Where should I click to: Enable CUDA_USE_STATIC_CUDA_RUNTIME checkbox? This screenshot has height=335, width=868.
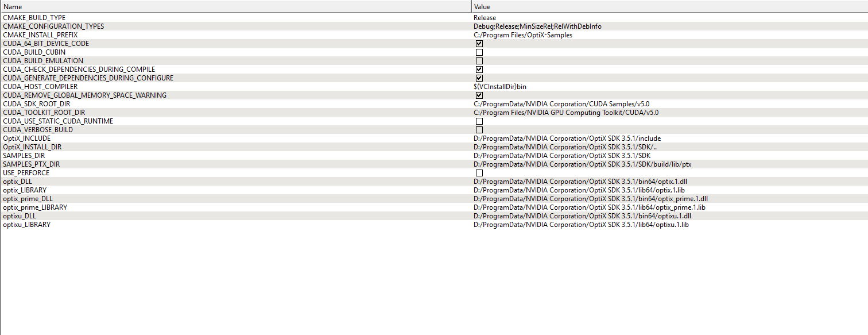[x=479, y=121]
